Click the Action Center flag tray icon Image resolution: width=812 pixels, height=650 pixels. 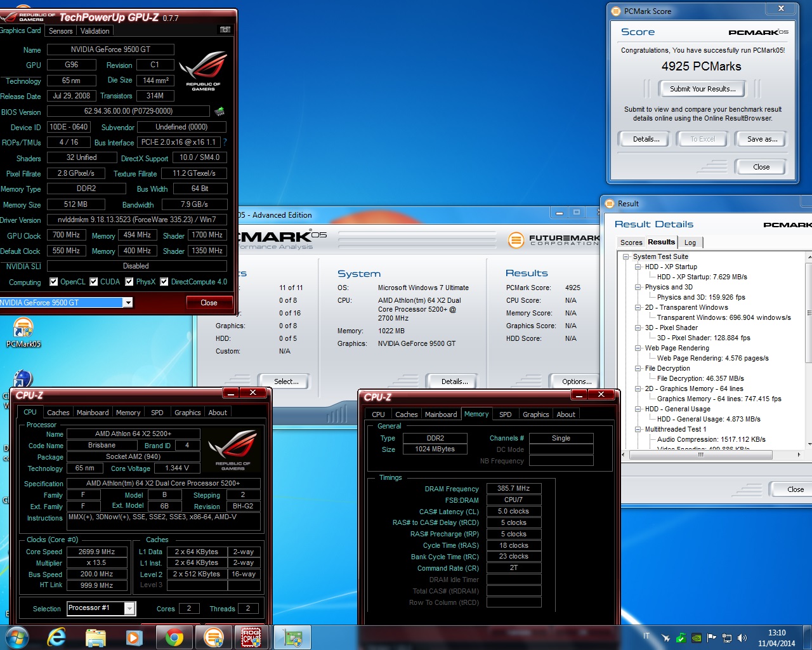point(711,638)
